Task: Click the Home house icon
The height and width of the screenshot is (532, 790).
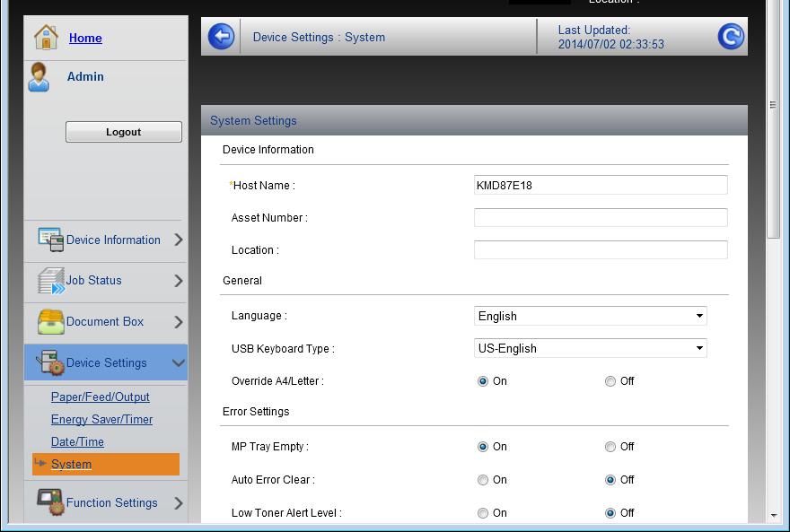Action: [46, 38]
